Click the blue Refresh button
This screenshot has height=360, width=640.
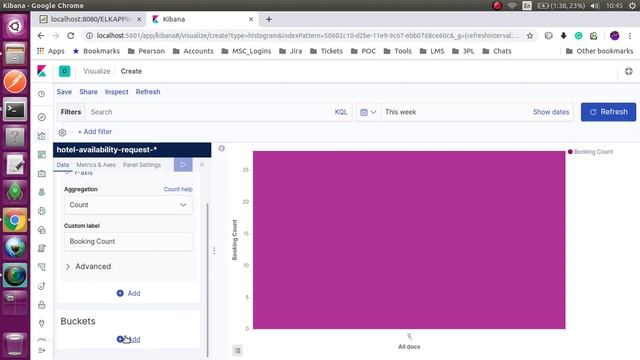(608, 112)
